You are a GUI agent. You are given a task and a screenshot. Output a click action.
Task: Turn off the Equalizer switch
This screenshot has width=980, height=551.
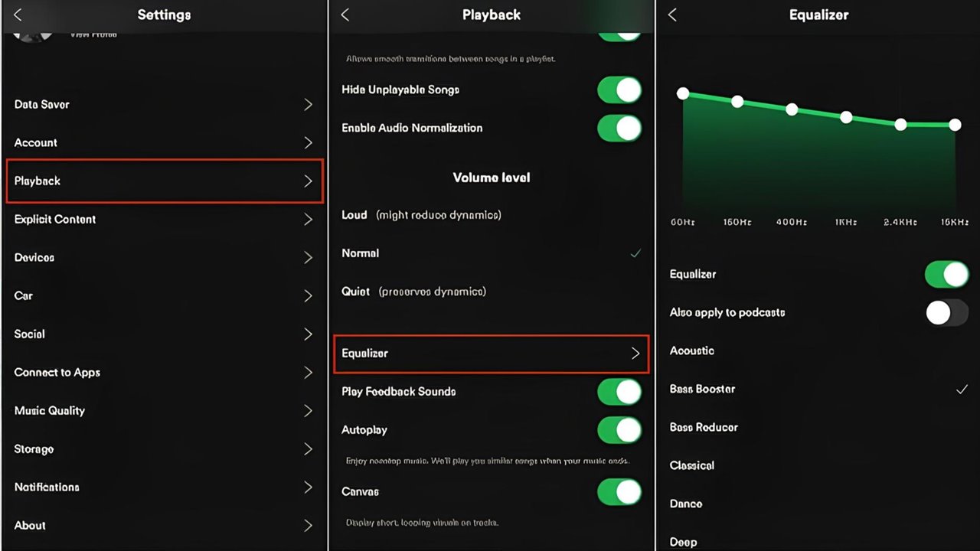(x=946, y=274)
